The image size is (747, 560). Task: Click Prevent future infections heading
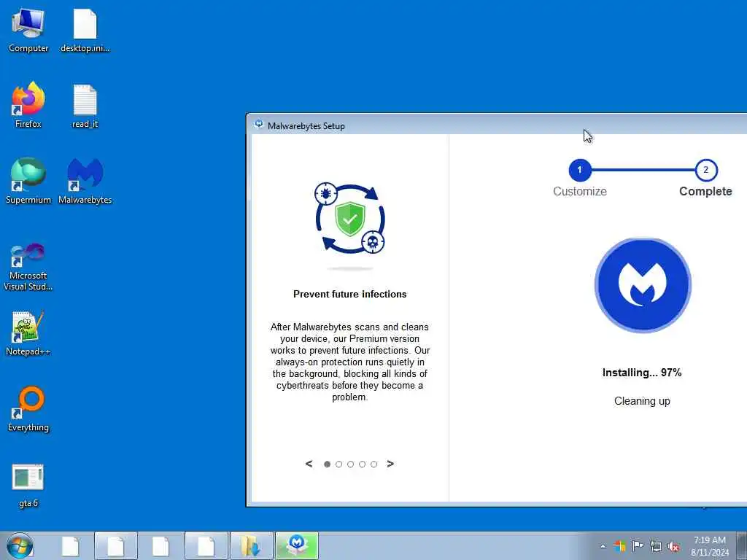tap(349, 295)
